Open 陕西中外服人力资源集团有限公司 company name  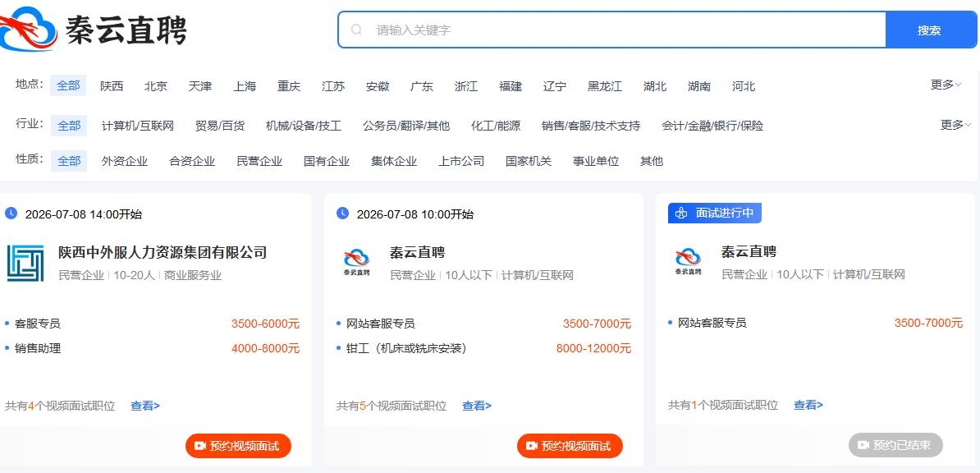tap(163, 252)
